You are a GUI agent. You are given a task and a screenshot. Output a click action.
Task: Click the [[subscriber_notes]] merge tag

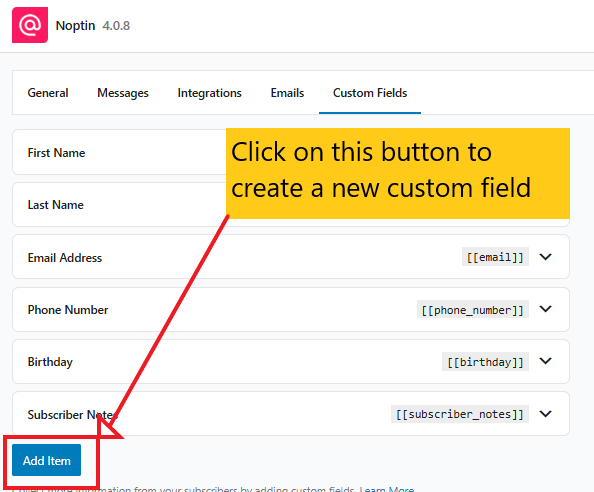[460, 414]
